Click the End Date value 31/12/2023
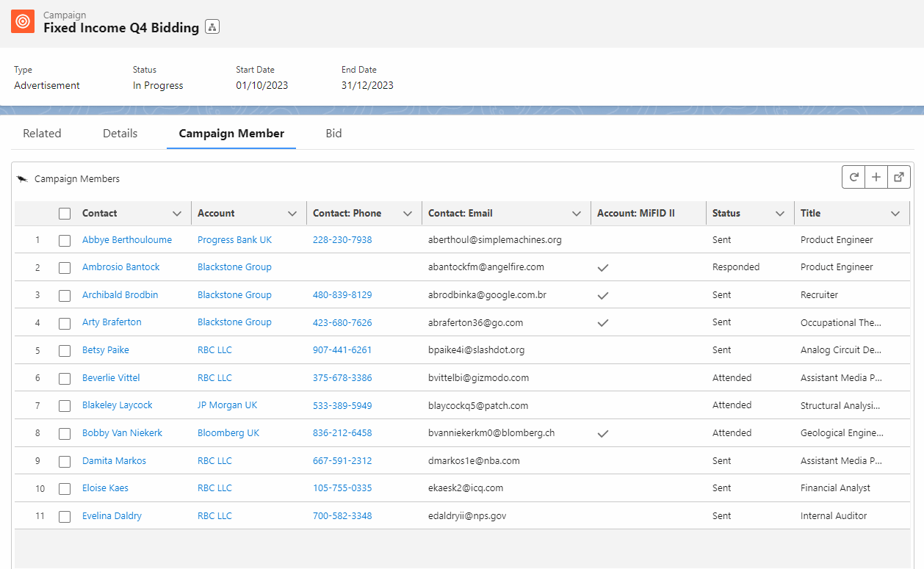The width and height of the screenshot is (924, 569). point(367,85)
